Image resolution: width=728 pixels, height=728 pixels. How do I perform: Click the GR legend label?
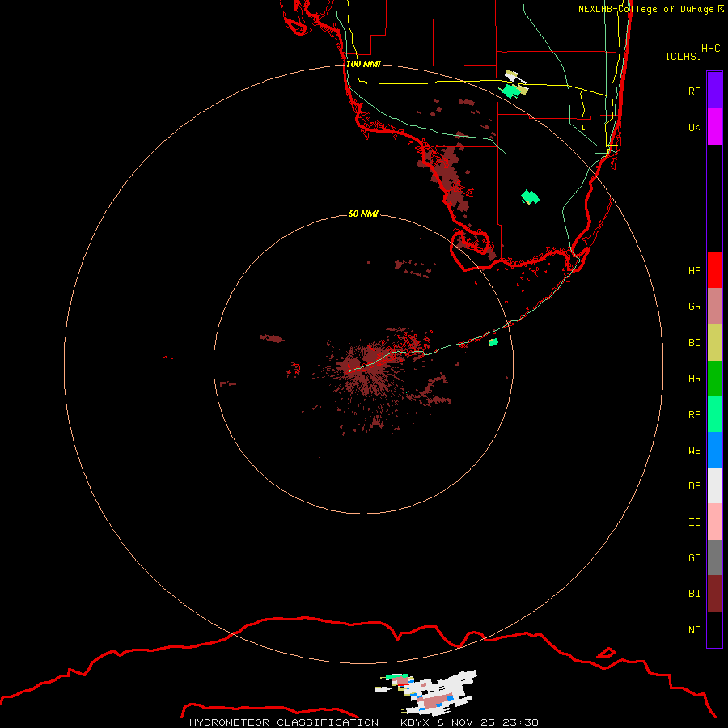tap(694, 307)
